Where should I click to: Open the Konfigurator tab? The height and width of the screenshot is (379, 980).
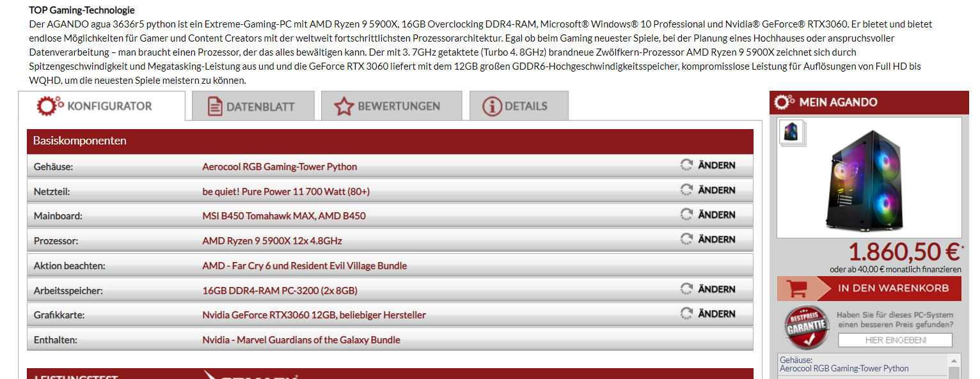[x=102, y=105]
